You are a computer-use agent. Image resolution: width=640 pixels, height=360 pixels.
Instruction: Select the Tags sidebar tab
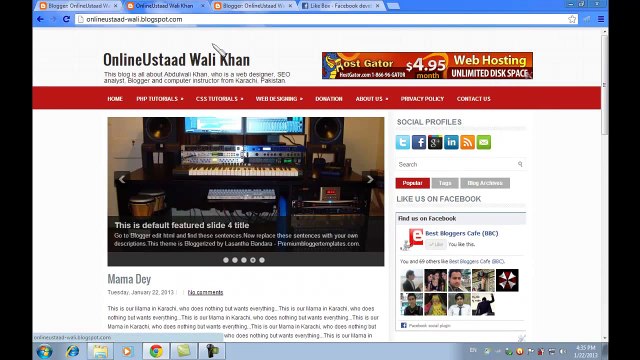point(445,183)
